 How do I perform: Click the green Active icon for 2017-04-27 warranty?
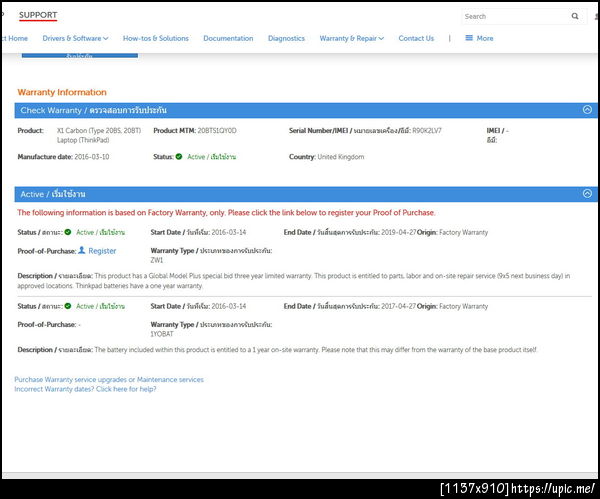pos(68,306)
